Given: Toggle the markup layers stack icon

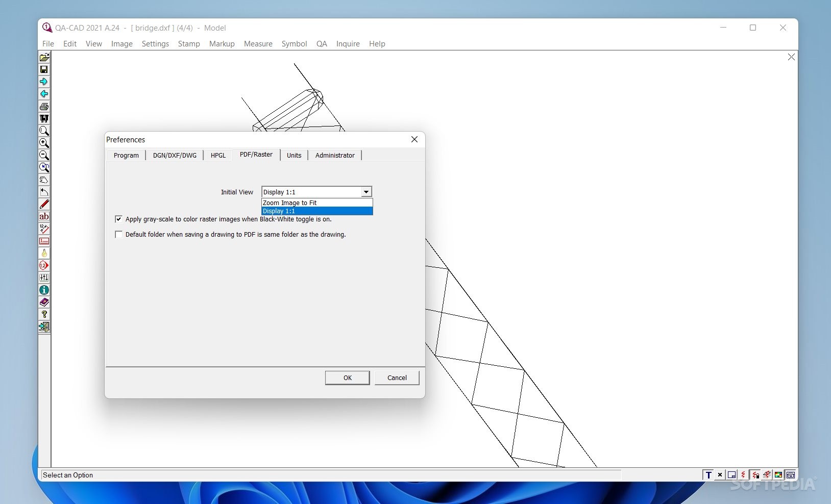Looking at the screenshot, I should pos(767,475).
